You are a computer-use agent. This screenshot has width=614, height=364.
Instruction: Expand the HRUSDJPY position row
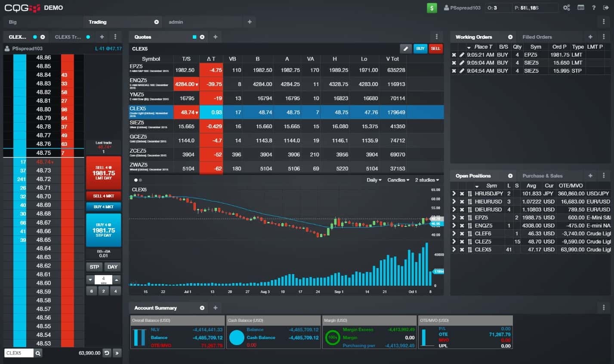pos(454,194)
